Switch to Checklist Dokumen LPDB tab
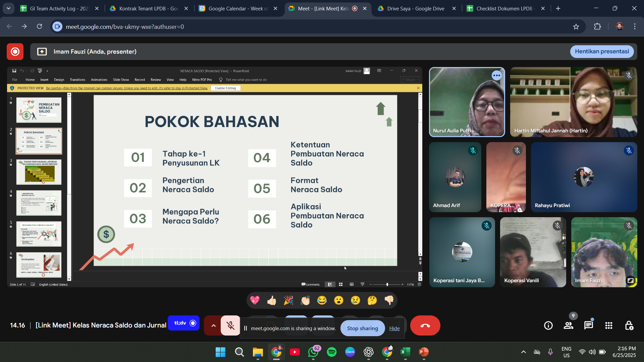 (506, 9)
